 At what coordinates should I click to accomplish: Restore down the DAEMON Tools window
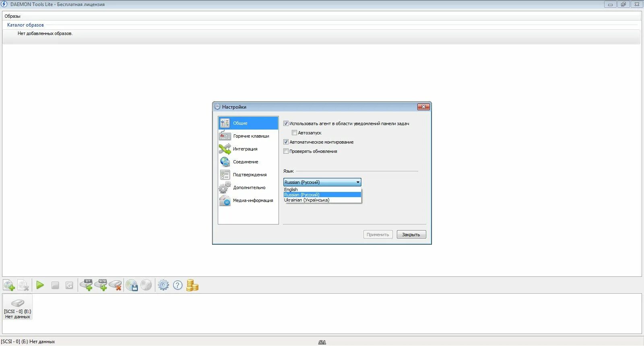[624, 4]
